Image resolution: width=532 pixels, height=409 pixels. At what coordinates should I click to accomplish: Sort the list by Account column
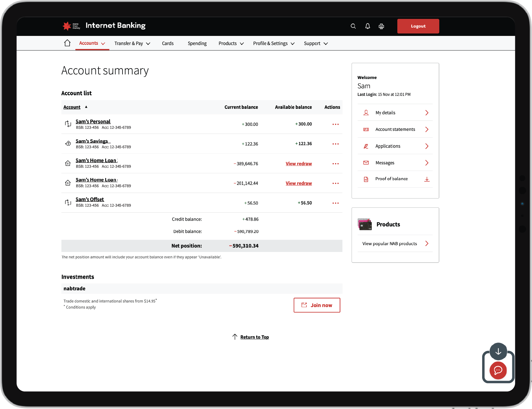point(72,107)
